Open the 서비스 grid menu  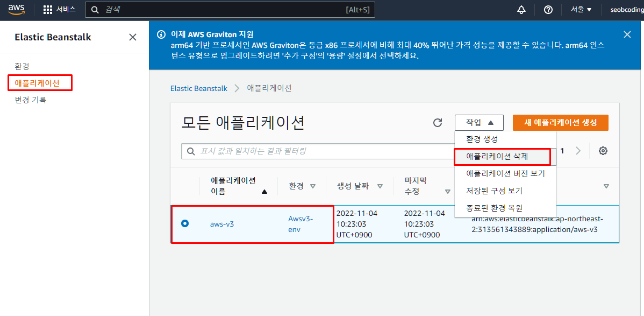point(60,10)
